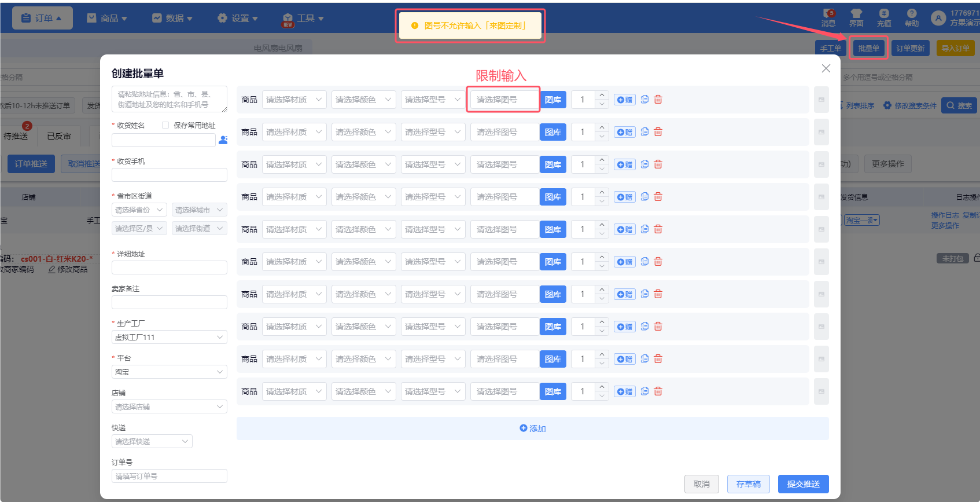Open the 数据 menu in top navigation

[172, 18]
